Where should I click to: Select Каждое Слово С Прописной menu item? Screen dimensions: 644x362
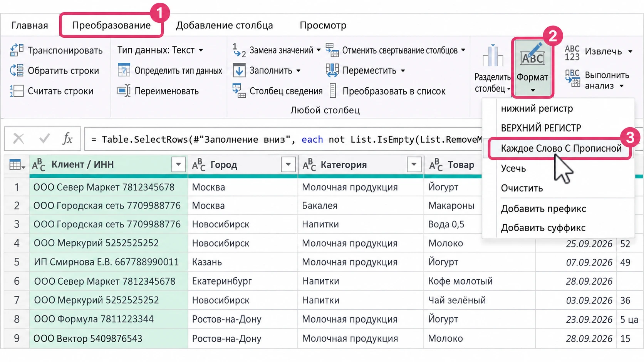(x=561, y=148)
